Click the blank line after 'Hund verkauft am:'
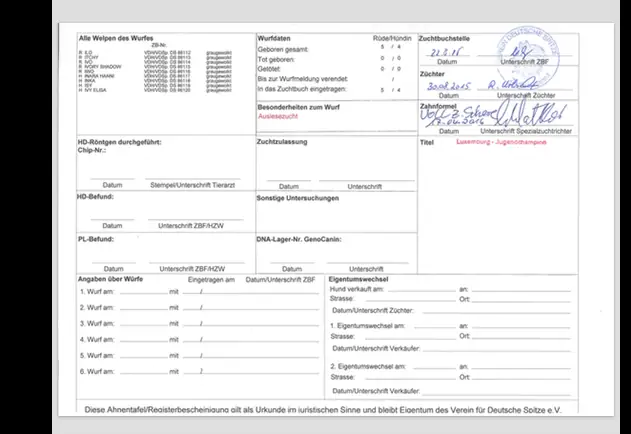This screenshot has height=434, width=631. (x=422, y=291)
